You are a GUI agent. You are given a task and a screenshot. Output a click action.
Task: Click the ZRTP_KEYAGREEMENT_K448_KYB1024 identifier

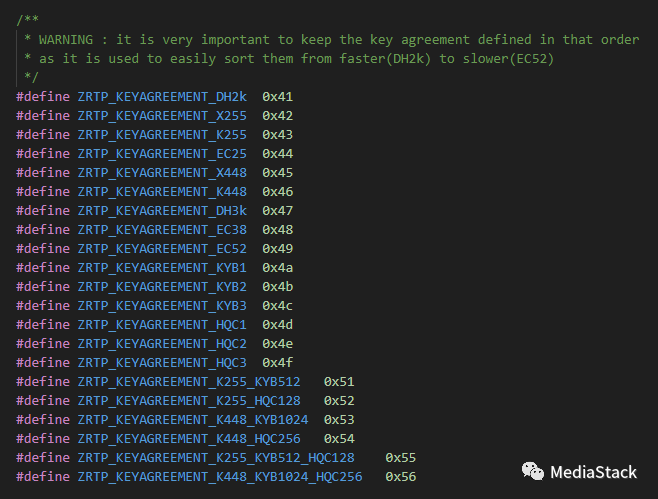tap(193, 419)
